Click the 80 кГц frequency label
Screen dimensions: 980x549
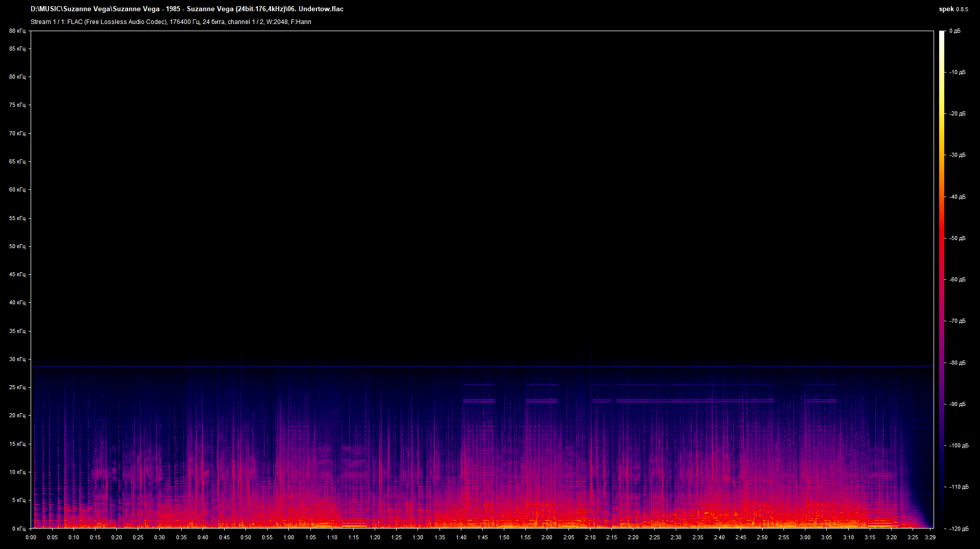(17, 77)
